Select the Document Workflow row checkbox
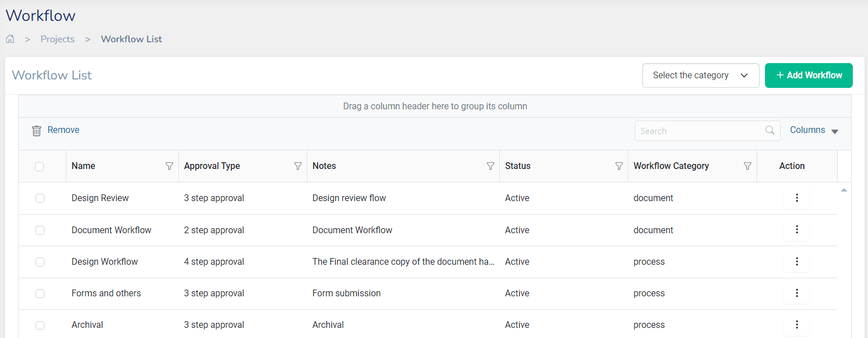Screen dimensions: 868x338 [39, 230]
